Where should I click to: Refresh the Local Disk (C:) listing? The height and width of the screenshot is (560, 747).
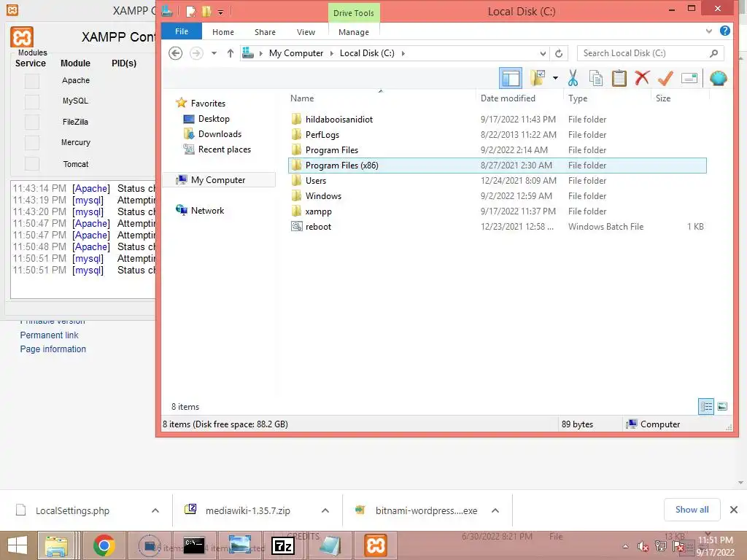click(559, 53)
